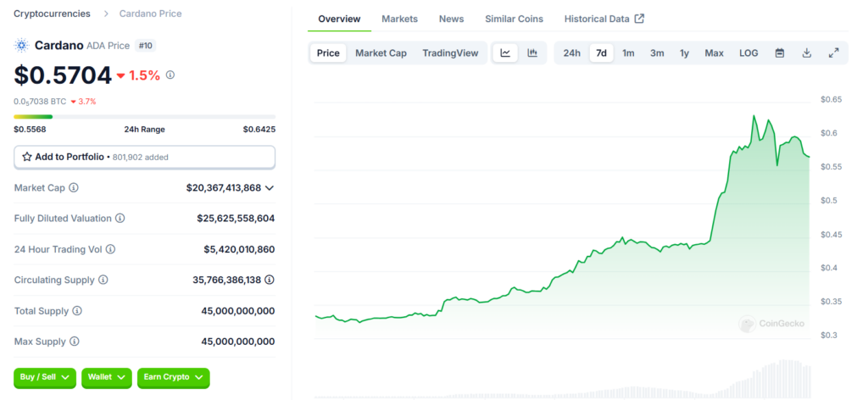Switch to line chart view icon
868x400 pixels.
pyautogui.click(x=505, y=53)
